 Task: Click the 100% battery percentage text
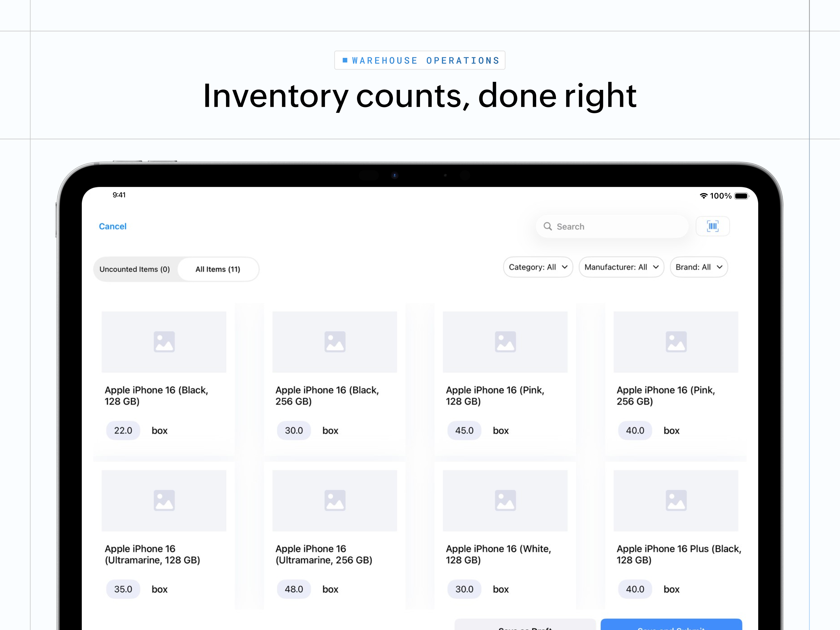pyautogui.click(x=720, y=196)
